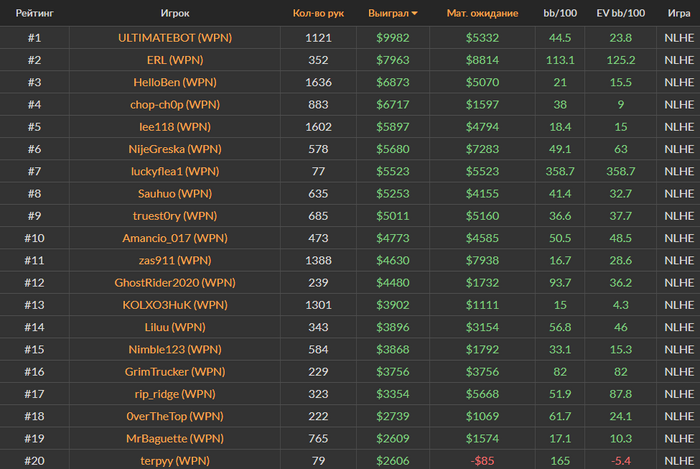This screenshot has height=469, width=700.
Task: Sort by Мат. ожидание column header
Action: click(482, 13)
